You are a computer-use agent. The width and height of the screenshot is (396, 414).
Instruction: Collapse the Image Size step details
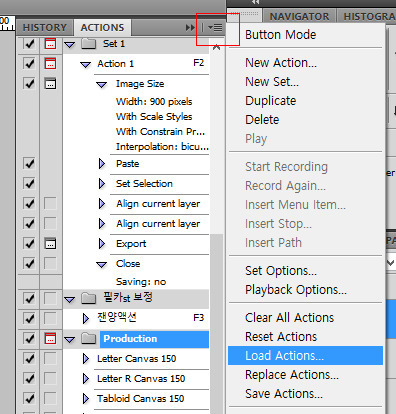pos(102,85)
